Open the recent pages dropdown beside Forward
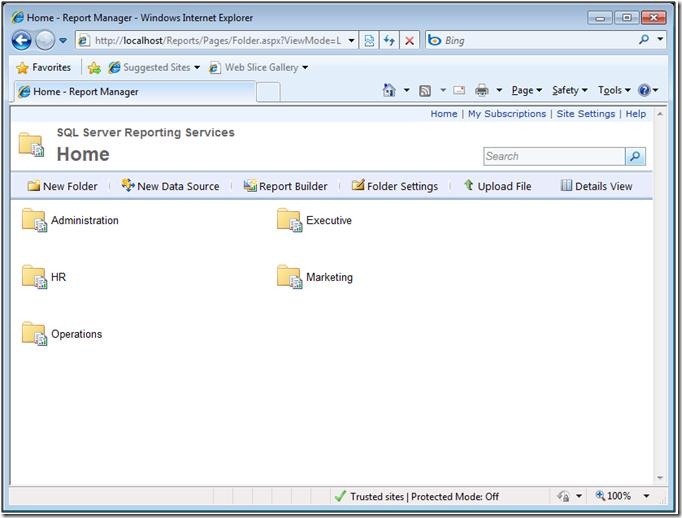 (63, 40)
